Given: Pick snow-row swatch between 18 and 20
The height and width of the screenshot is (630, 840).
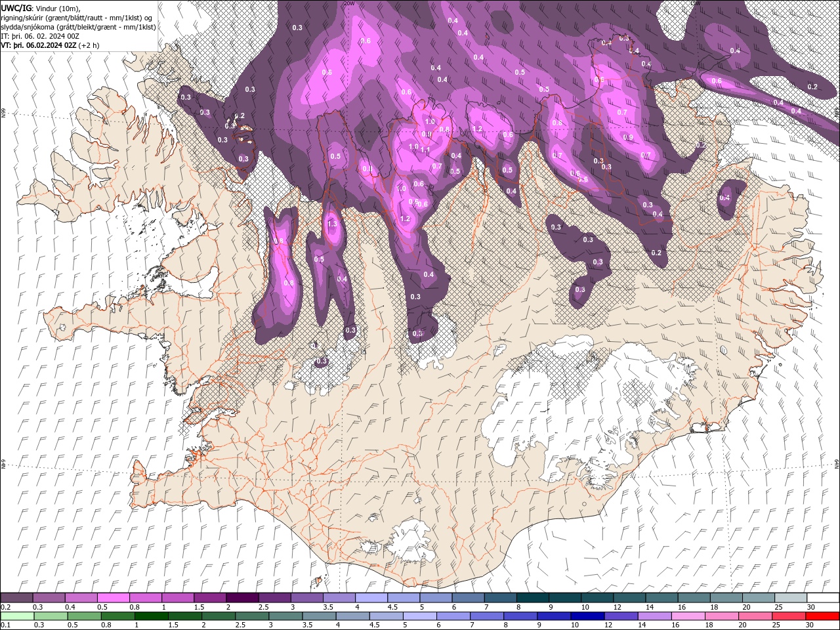Looking at the screenshot, I should coord(726,597).
